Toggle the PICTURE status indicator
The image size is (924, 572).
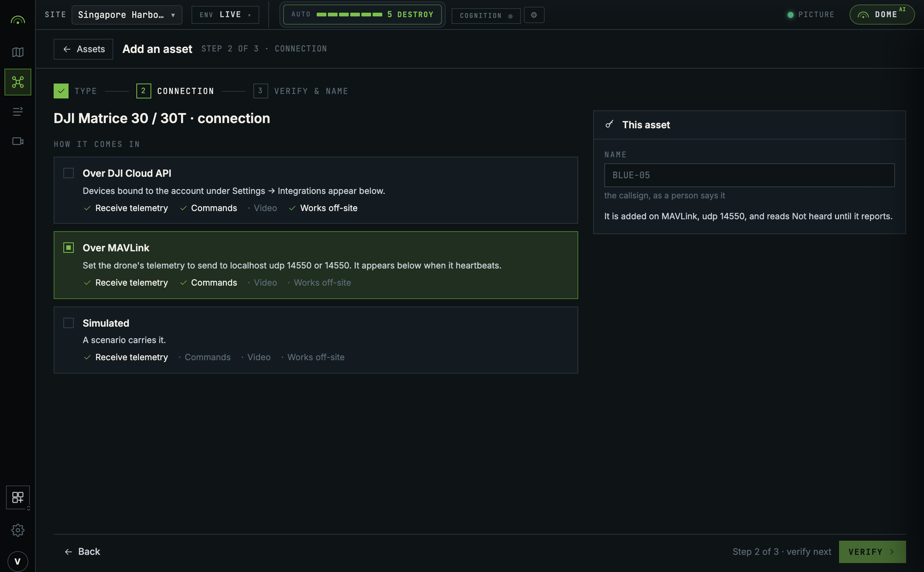point(811,15)
